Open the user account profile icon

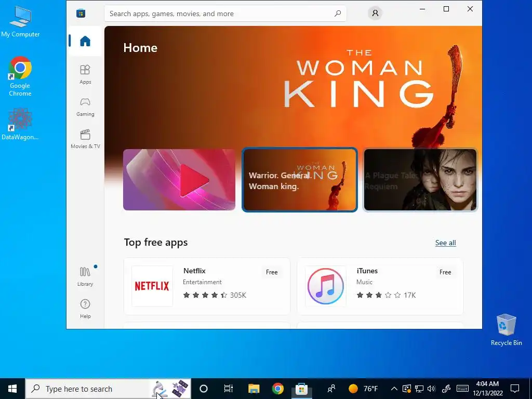pyautogui.click(x=375, y=13)
